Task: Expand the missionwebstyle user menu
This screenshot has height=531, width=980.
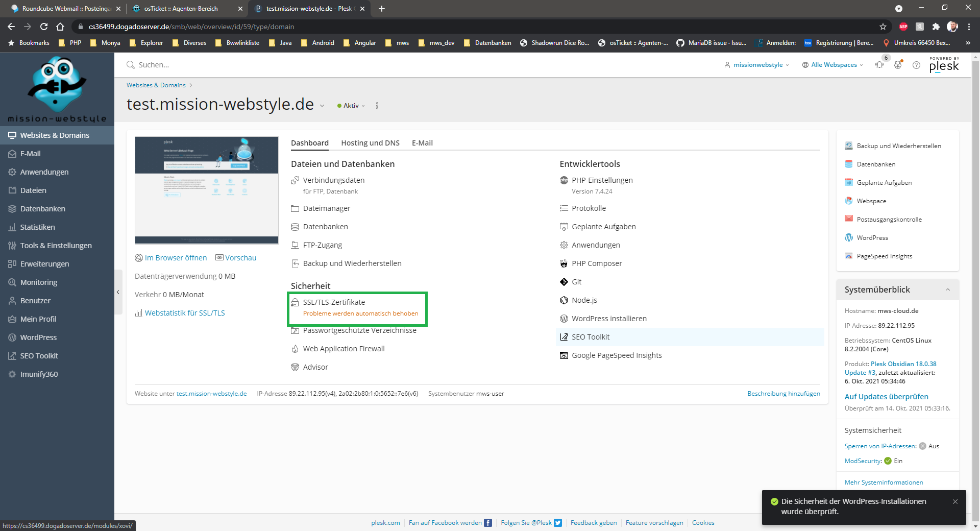Action: (x=757, y=65)
